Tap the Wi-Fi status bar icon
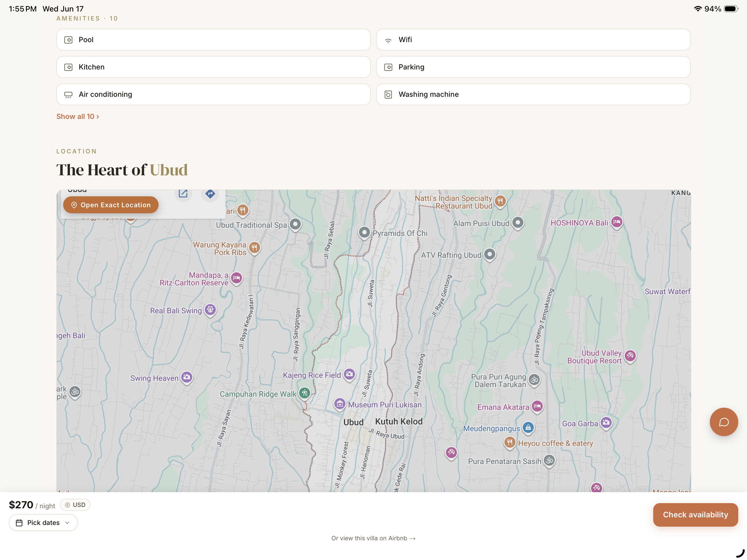747x560 pixels. [698, 9]
